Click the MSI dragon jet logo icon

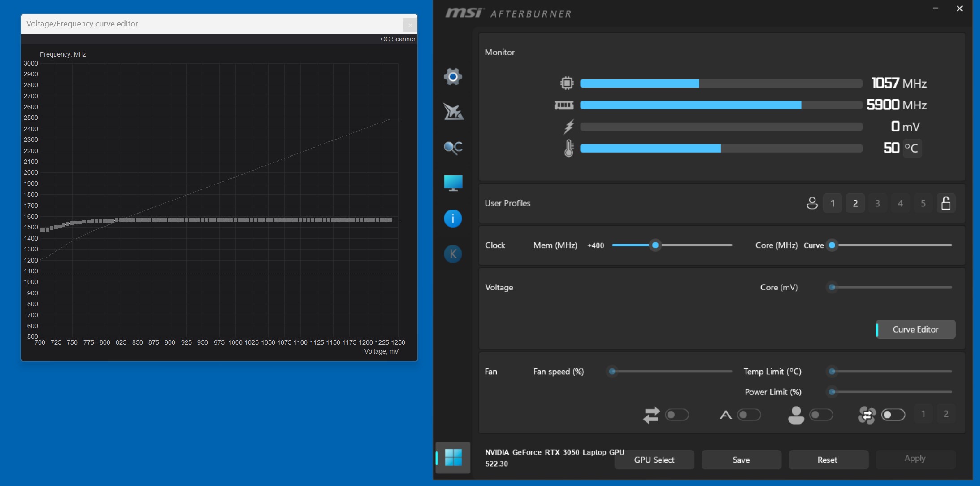pyautogui.click(x=453, y=112)
